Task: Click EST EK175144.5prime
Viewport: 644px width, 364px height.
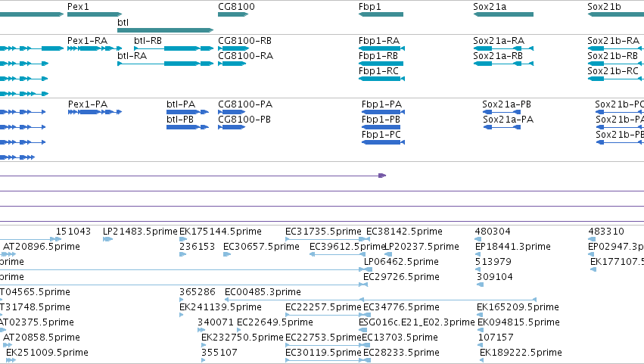Action: pyautogui.click(x=220, y=232)
